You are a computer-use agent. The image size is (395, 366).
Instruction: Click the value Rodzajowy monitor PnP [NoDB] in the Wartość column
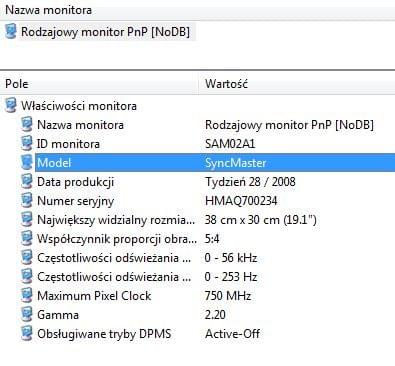pyautogui.click(x=289, y=125)
